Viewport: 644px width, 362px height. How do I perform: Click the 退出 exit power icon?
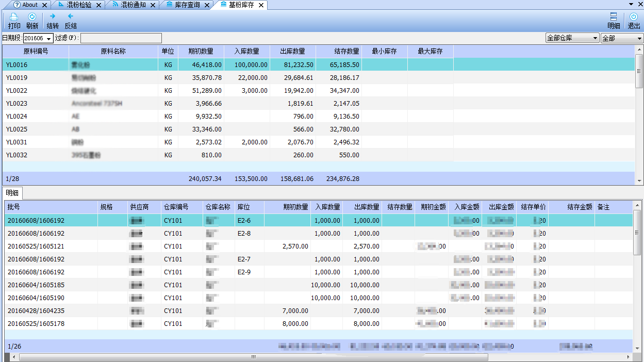(x=634, y=17)
